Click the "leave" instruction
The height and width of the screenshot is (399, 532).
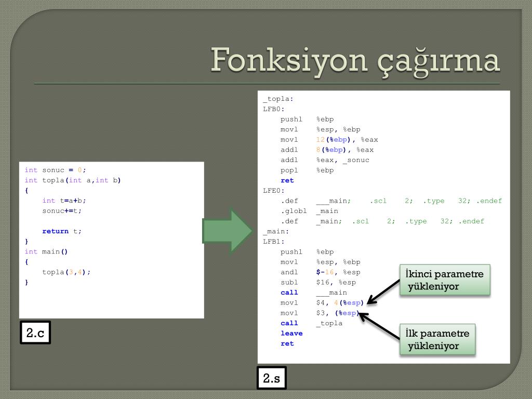pos(291,333)
